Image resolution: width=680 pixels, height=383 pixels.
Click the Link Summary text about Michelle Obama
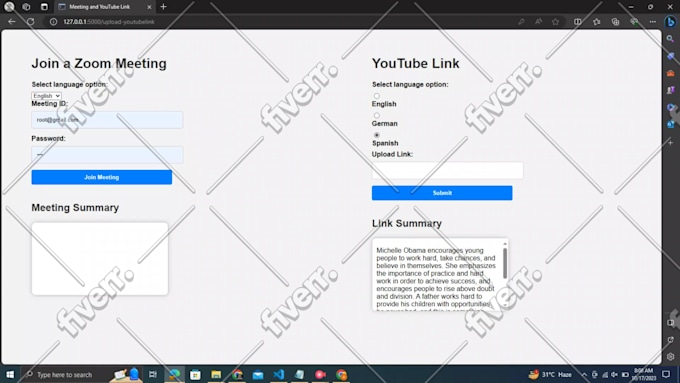(436, 278)
